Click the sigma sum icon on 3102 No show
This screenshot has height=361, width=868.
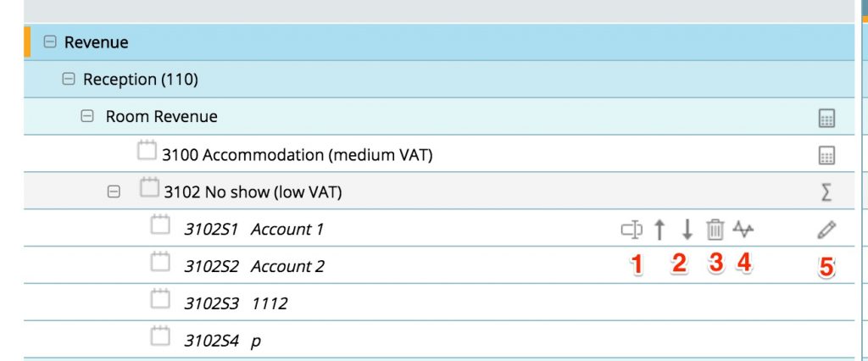826,192
